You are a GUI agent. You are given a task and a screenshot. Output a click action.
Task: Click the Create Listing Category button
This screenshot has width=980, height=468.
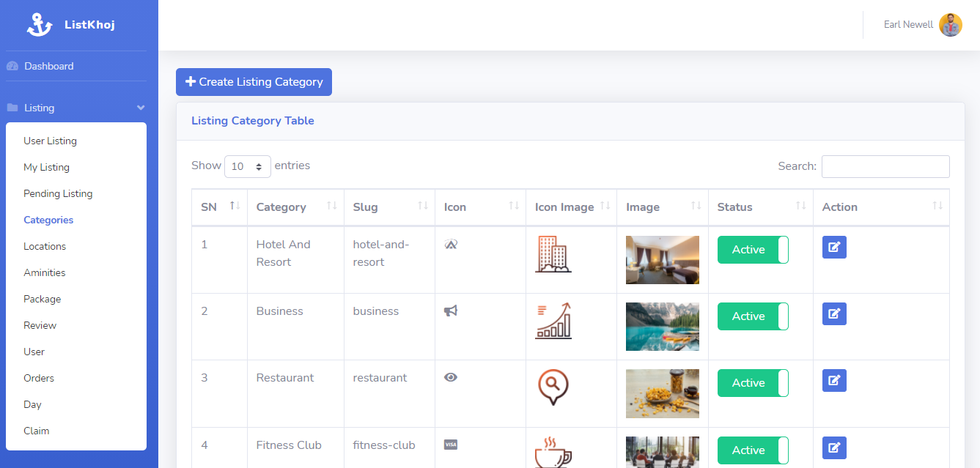tap(254, 82)
